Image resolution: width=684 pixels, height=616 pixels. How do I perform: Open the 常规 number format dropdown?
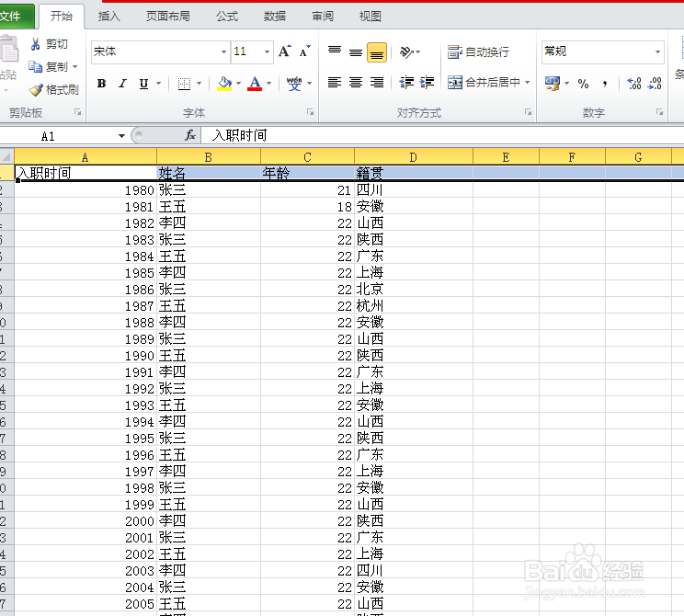tap(657, 51)
